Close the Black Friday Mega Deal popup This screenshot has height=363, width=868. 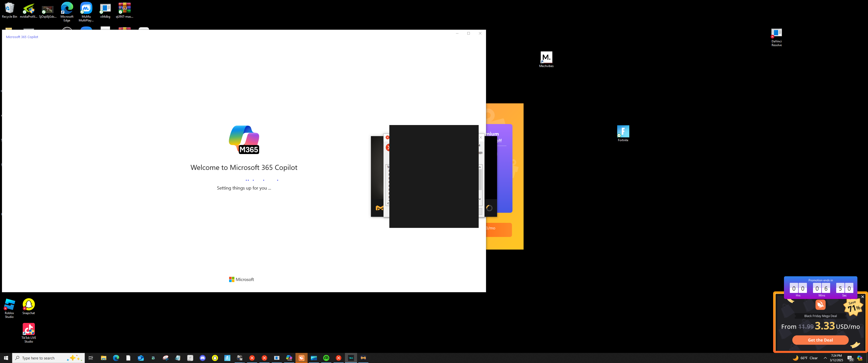click(x=863, y=297)
